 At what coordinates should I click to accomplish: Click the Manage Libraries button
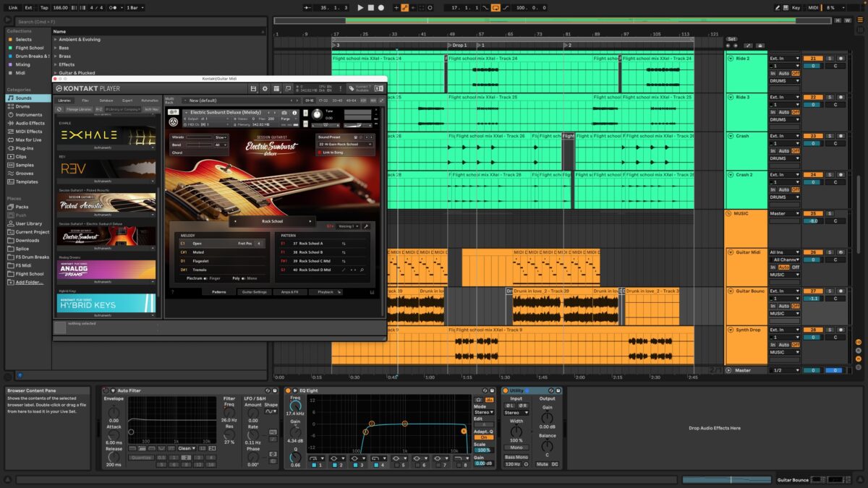tap(77, 109)
